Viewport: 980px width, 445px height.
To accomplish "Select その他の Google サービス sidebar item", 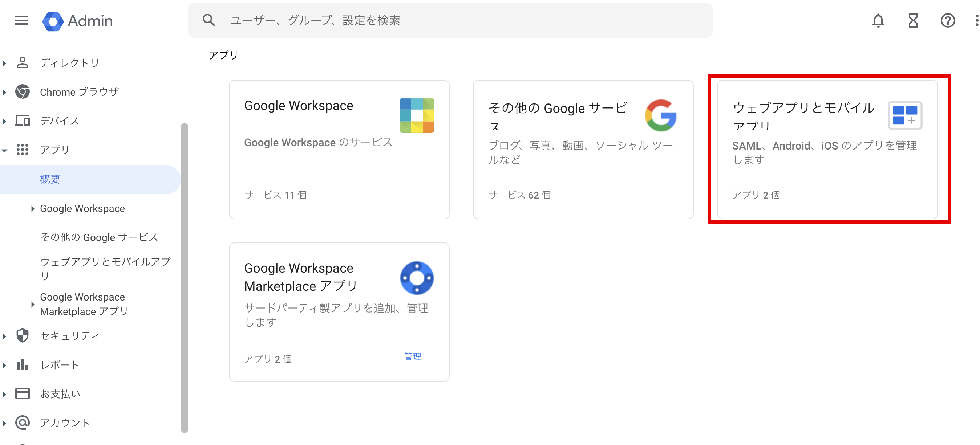I will click(x=99, y=237).
